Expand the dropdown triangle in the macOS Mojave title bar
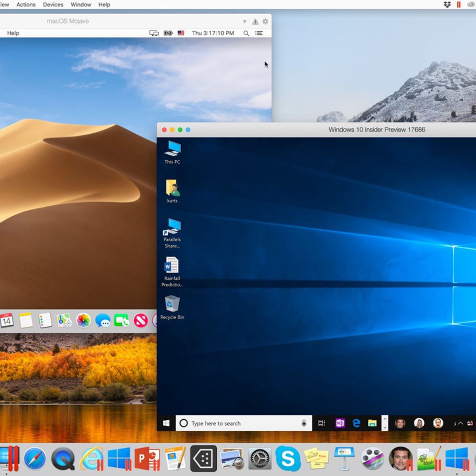 click(x=245, y=21)
